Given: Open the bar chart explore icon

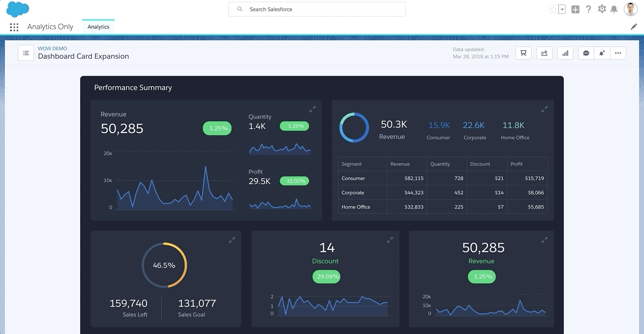Looking at the screenshot, I should click(565, 53).
